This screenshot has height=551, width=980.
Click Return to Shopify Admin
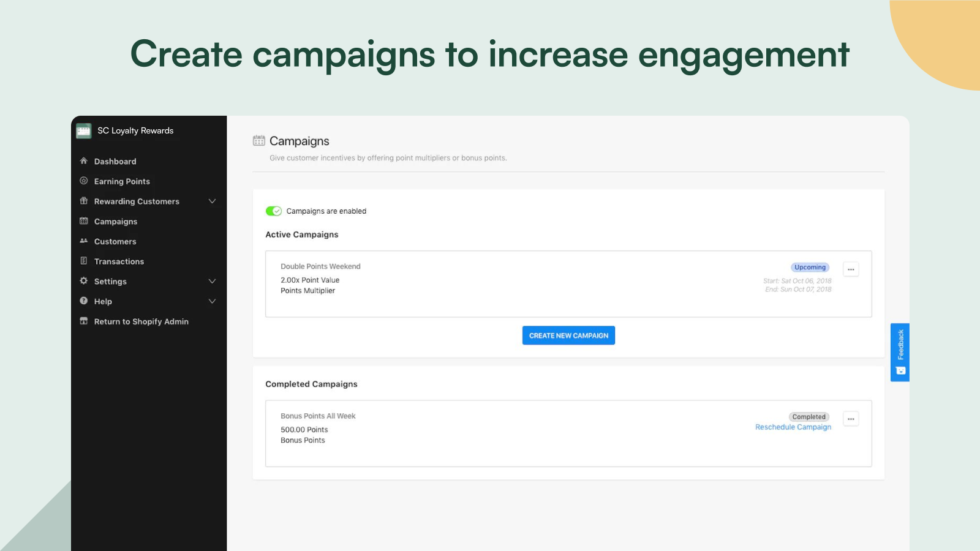point(141,321)
